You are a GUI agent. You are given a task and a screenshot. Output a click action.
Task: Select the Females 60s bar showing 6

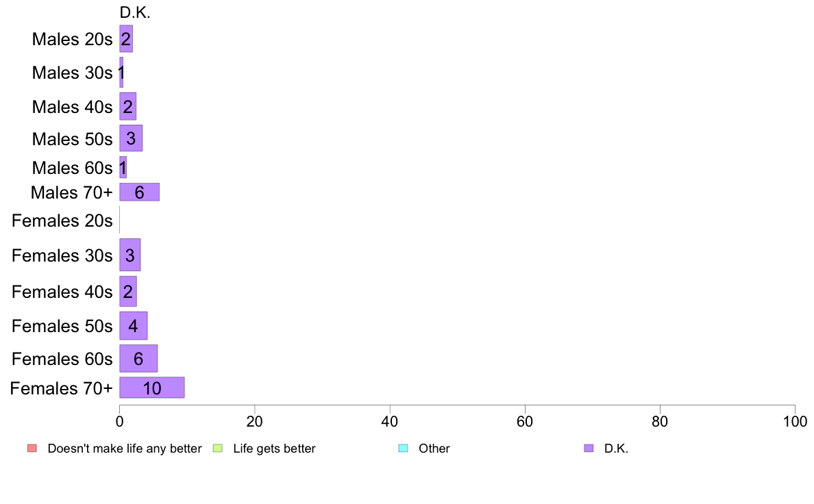[138, 359]
